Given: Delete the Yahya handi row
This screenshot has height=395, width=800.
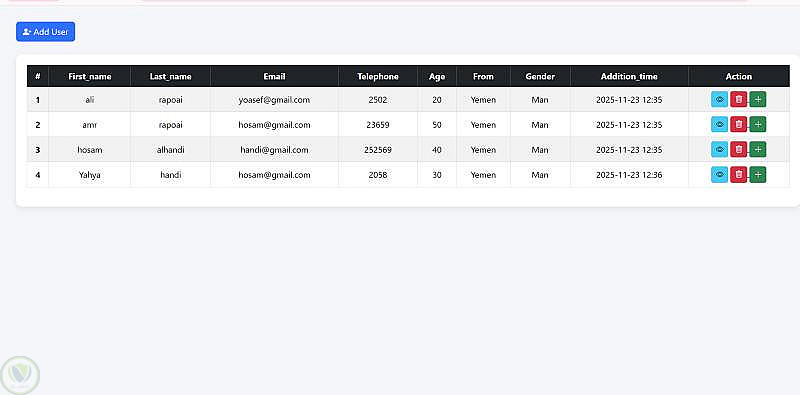Looking at the screenshot, I should [x=738, y=175].
